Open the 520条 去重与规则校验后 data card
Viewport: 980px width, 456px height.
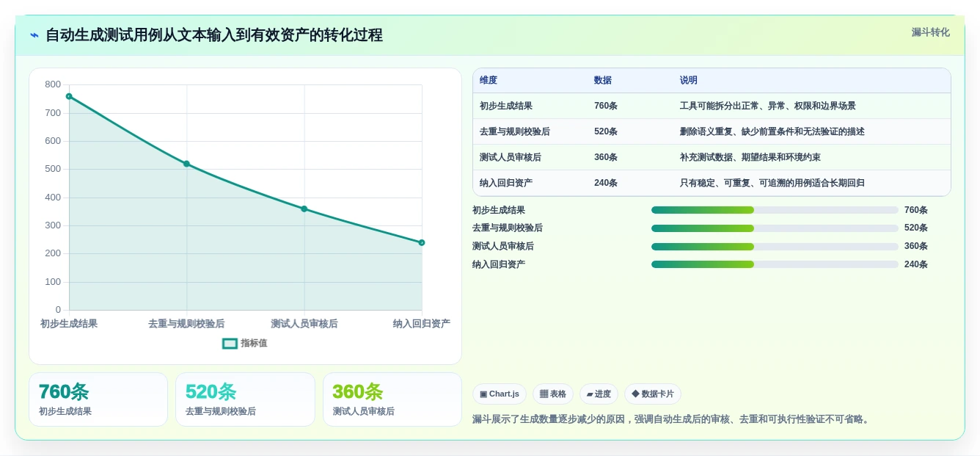(245, 399)
